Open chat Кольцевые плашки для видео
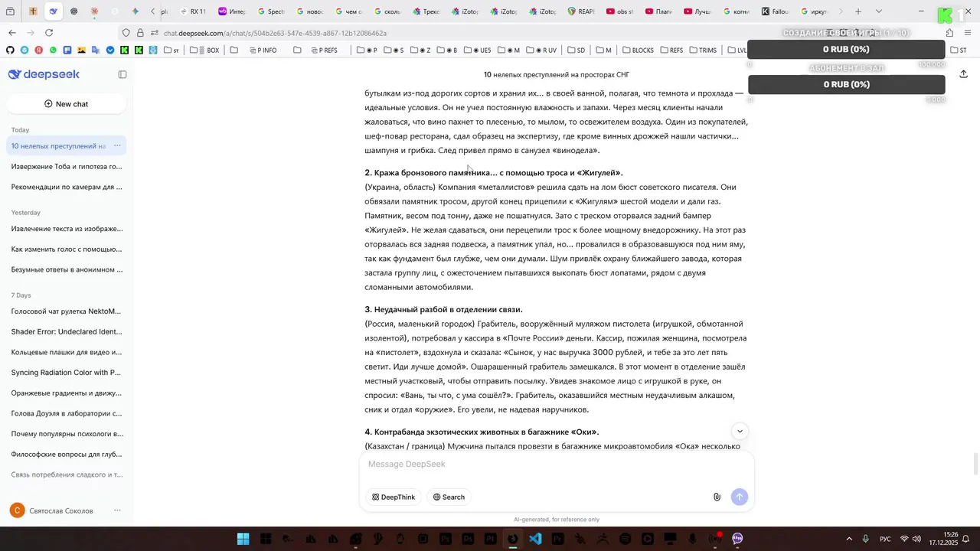This screenshot has height=551, width=980. (x=67, y=352)
